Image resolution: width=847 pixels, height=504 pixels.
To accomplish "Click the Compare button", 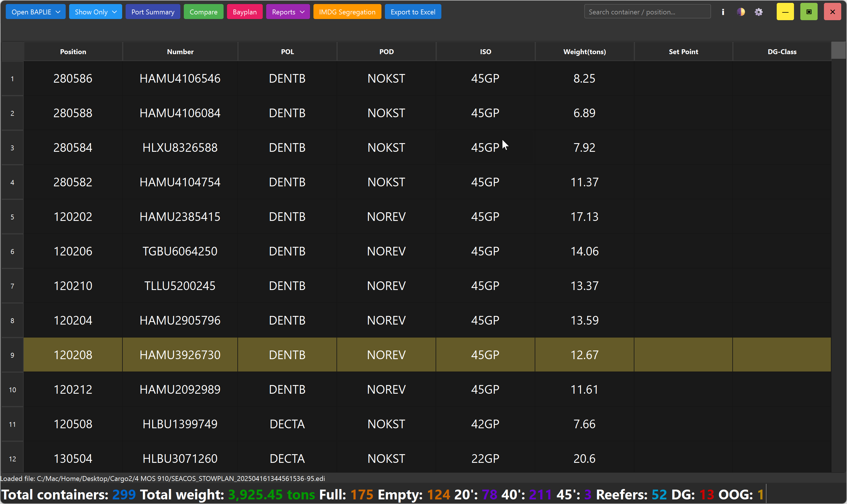I will click(x=203, y=12).
